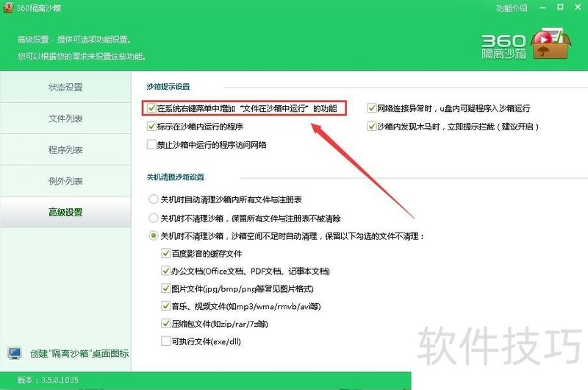Check the 可执行文件(exe/dll) checkbox
Screen dimensions: 588x390
(x=165, y=341)
